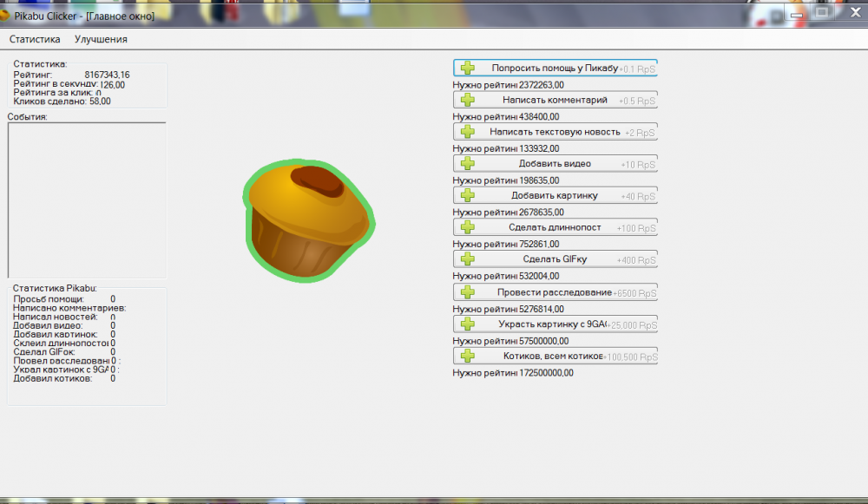Maximize the Pikabu Clicker window
Viewport: 868px width, 504px height.
coord(822,12)
